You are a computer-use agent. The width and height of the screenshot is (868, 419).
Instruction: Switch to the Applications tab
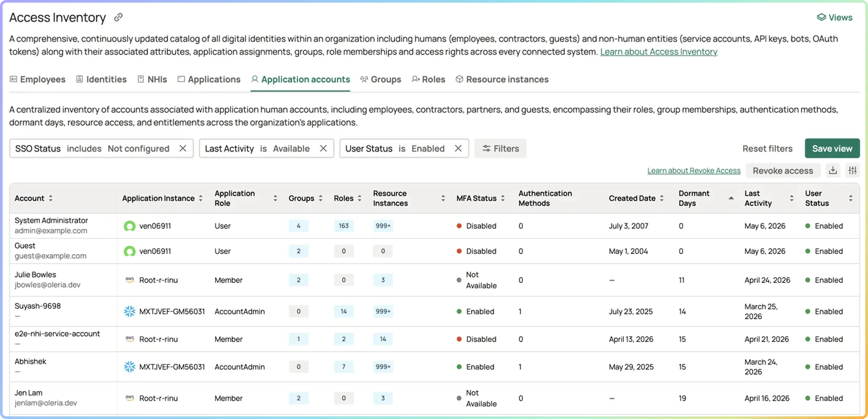[x=209, y=79]
